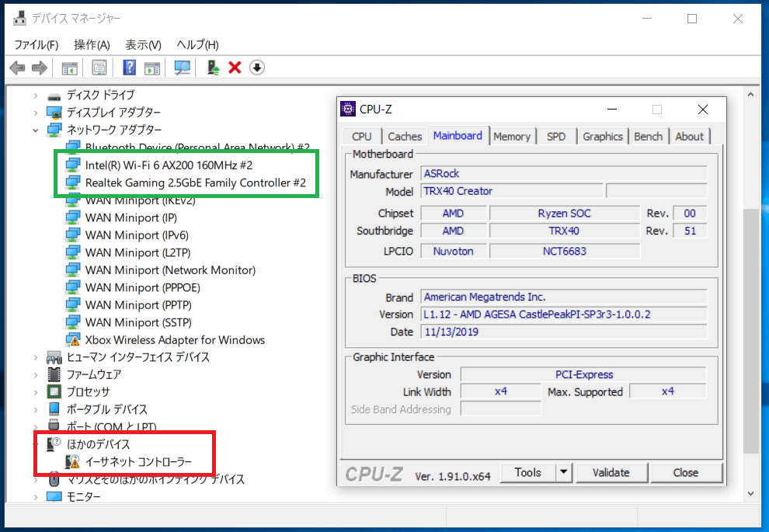
Task: Expand the ディスプレイ アダプター node
Action: tap(35, 113)
